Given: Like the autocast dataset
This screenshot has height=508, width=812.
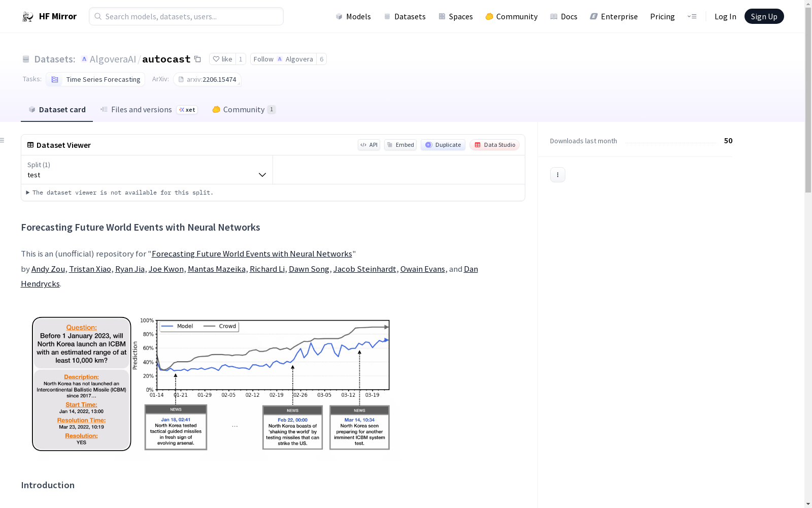Looking at the screenshot, I should [x=222, y=59].
